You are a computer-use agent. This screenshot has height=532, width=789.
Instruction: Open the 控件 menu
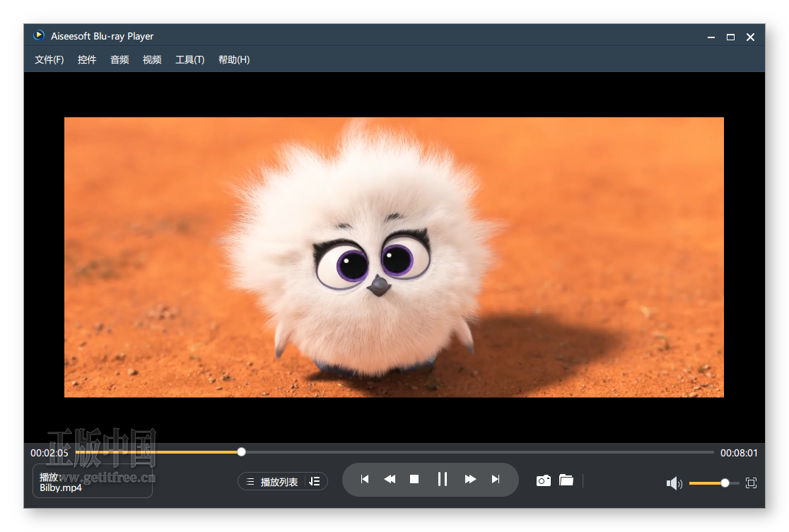point(87,60)
